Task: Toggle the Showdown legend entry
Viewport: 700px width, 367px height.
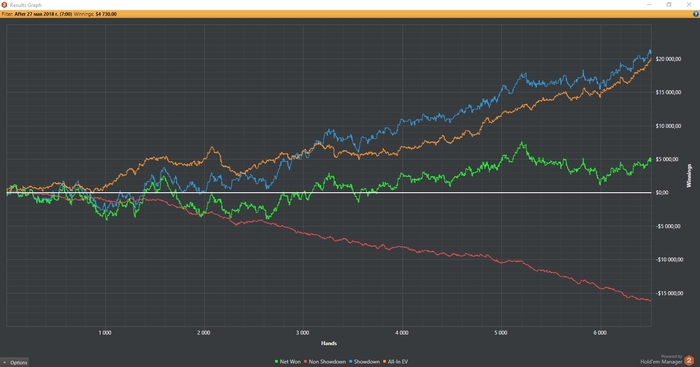Action: [x=364, y=362]
